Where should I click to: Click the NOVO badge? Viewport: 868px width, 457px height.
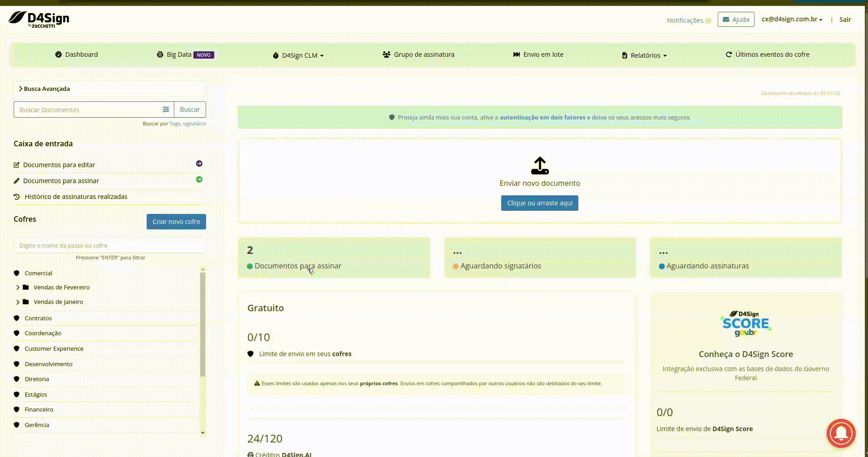(x=204, y=55)
